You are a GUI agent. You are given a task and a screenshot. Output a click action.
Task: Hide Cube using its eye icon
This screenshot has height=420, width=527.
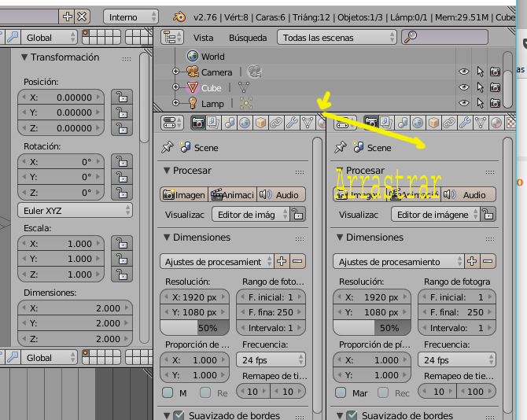tap(464, 87)
